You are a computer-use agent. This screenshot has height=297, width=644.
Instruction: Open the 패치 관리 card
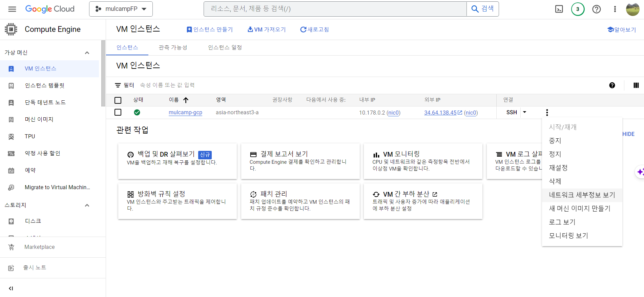(x=300, y=201)
